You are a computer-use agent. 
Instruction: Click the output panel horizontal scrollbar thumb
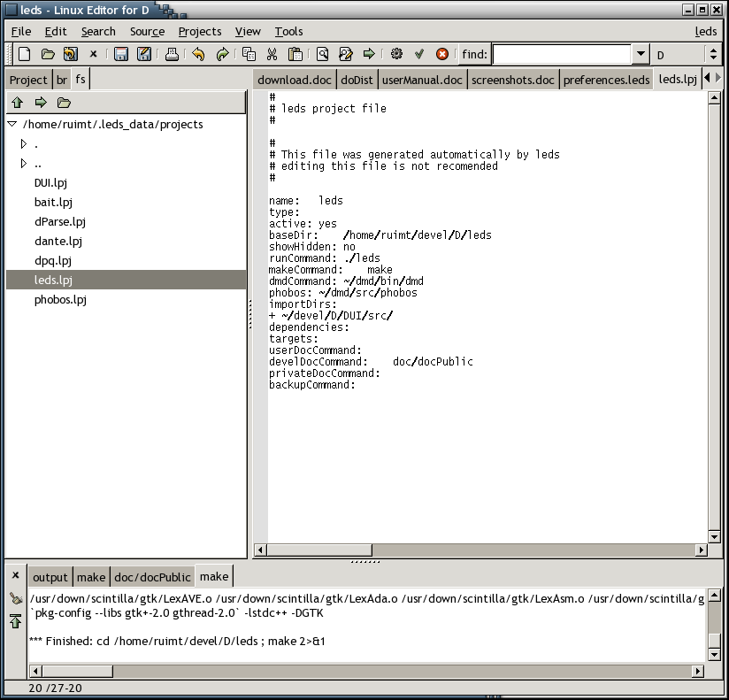tap(77, 671)
